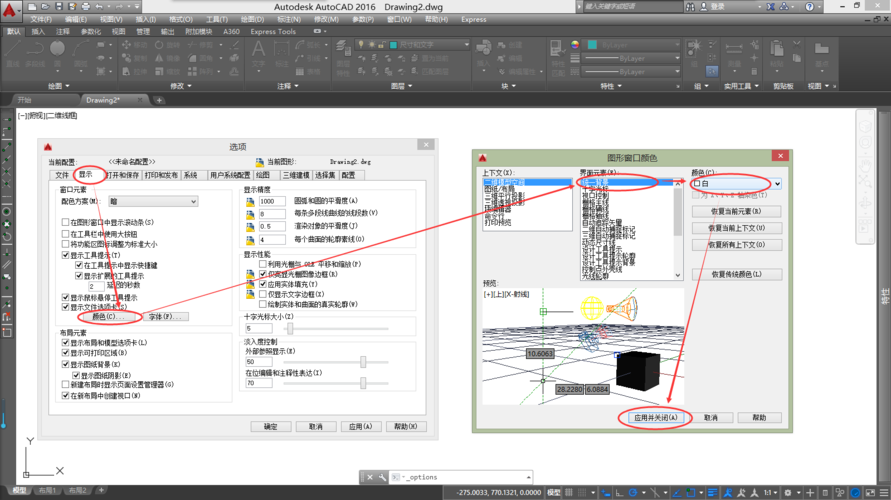Select the Polyline tool in the draw panel
Image resolution: width=891 pixels, height=500 pixels.
[35, 52]
